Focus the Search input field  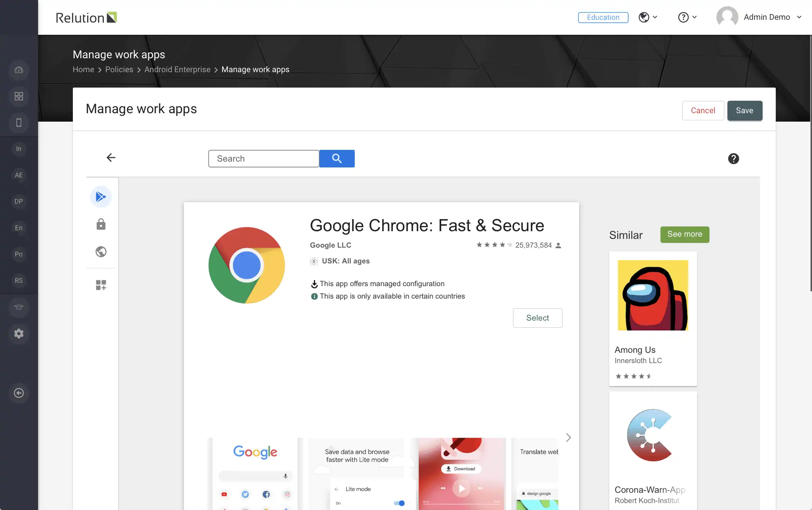(x=264, y=159)
